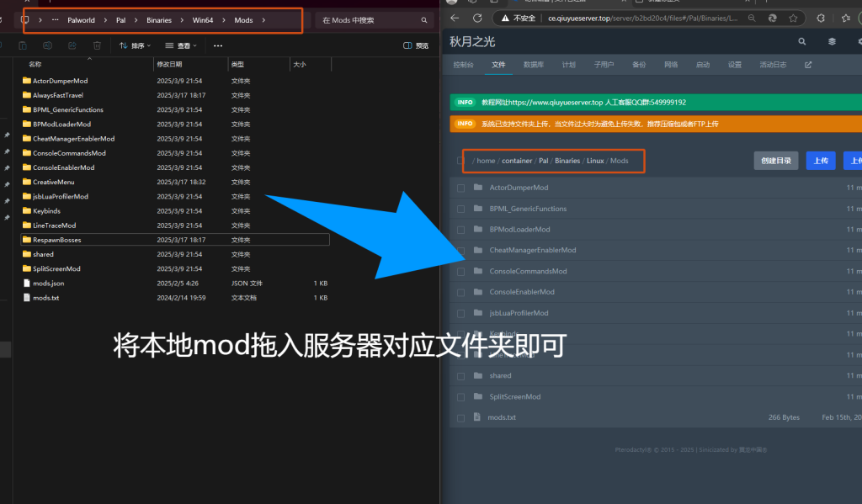Switch to the 数据库 tab
The height and width of the screenshot is (504, 862).
533,65
